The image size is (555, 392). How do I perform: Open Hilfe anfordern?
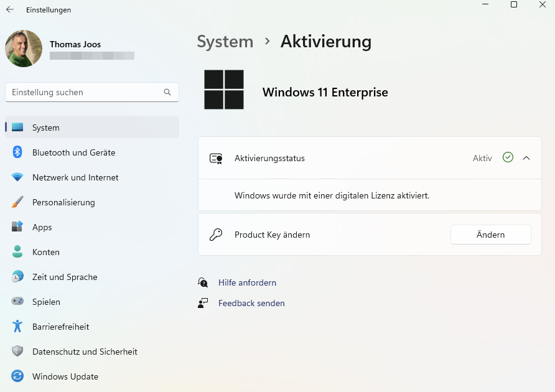tap(247, 282)
